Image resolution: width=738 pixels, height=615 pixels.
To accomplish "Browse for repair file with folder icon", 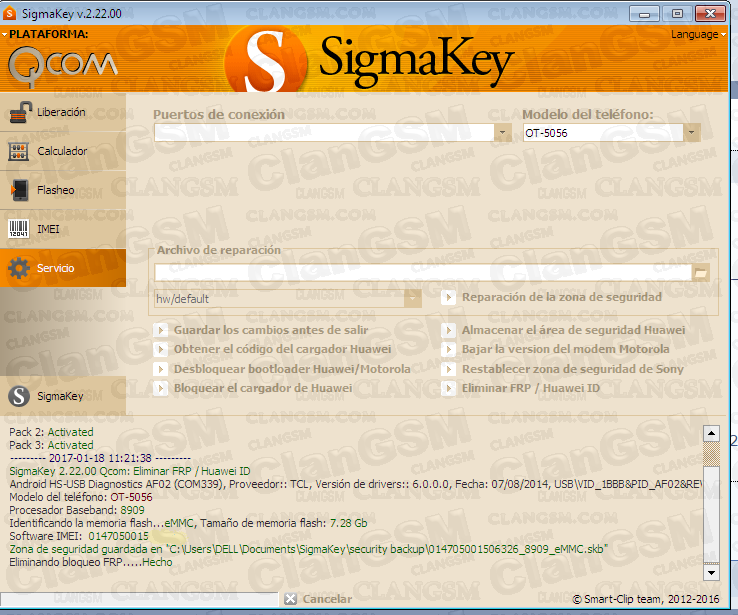I will [x=701, y=272].
